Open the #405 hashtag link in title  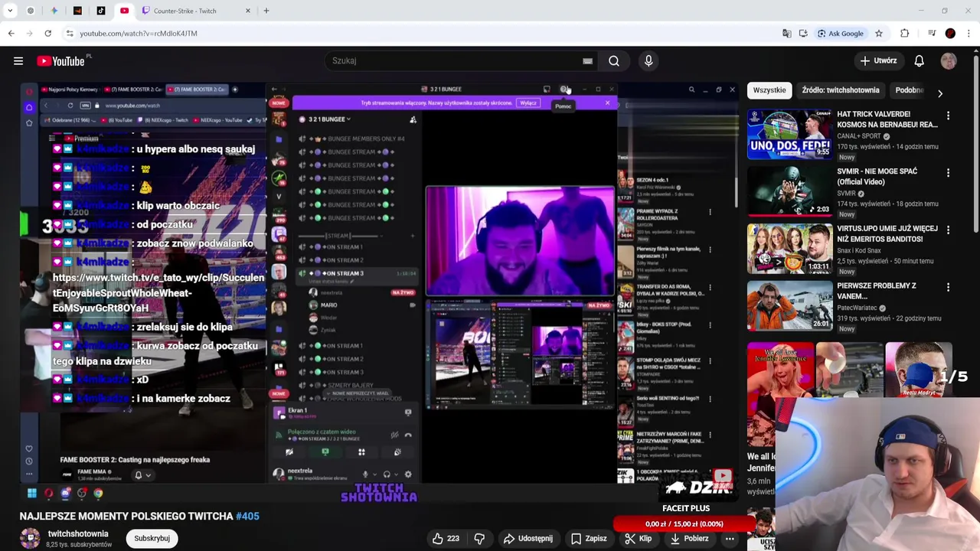click(247, 517)
